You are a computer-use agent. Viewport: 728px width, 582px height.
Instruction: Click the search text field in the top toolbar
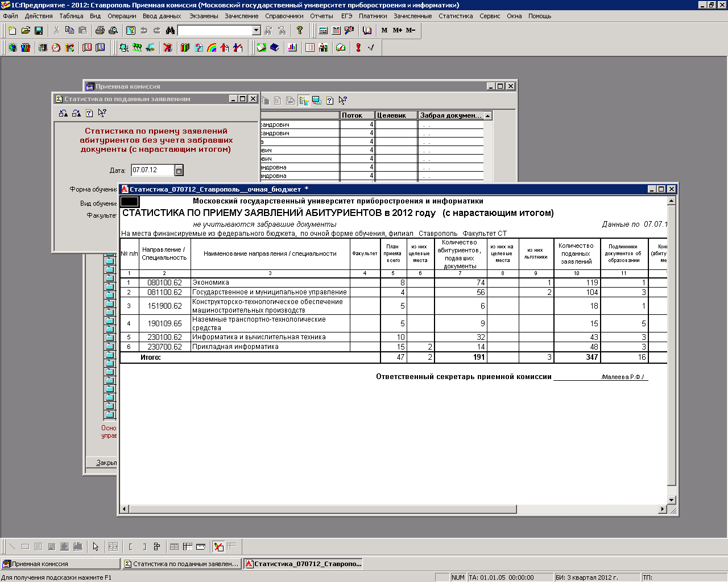point(215,30)
